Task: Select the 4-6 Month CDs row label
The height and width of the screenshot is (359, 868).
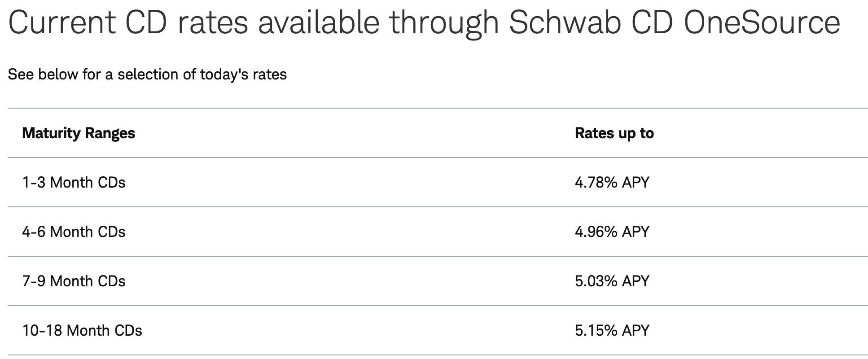Action: pos(74,232)
